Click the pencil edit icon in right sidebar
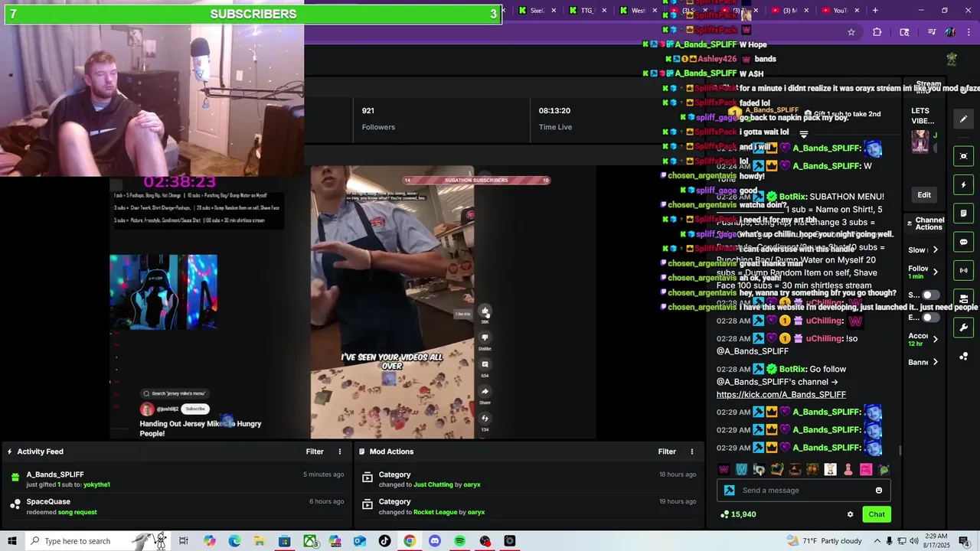 (x=963, y=119)
